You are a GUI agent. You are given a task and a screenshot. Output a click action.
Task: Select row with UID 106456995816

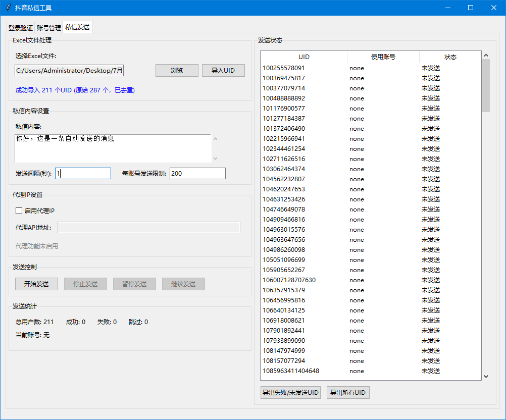point(371,300)
